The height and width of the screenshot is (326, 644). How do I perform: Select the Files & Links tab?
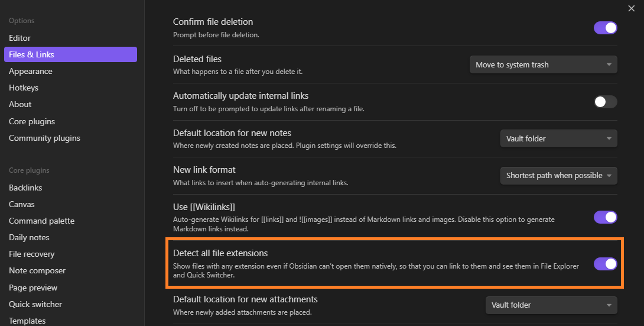point(31,54)
